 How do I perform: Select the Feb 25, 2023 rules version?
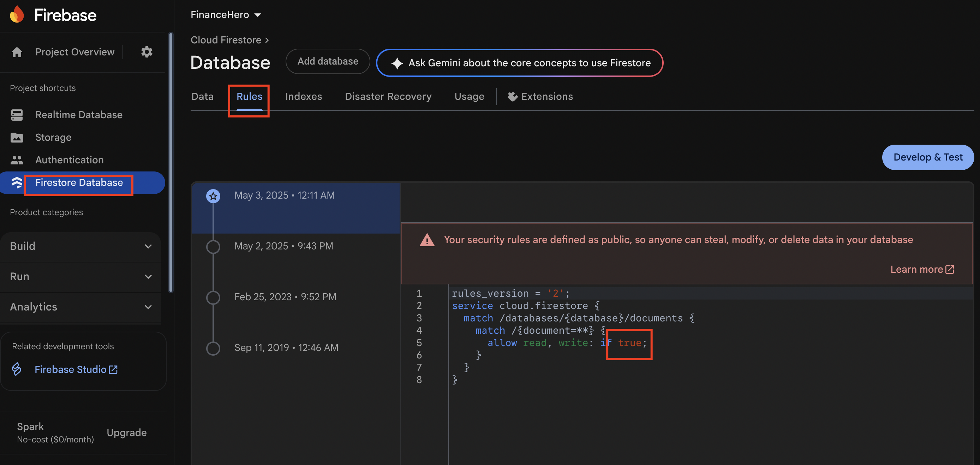tap(285, 297)
